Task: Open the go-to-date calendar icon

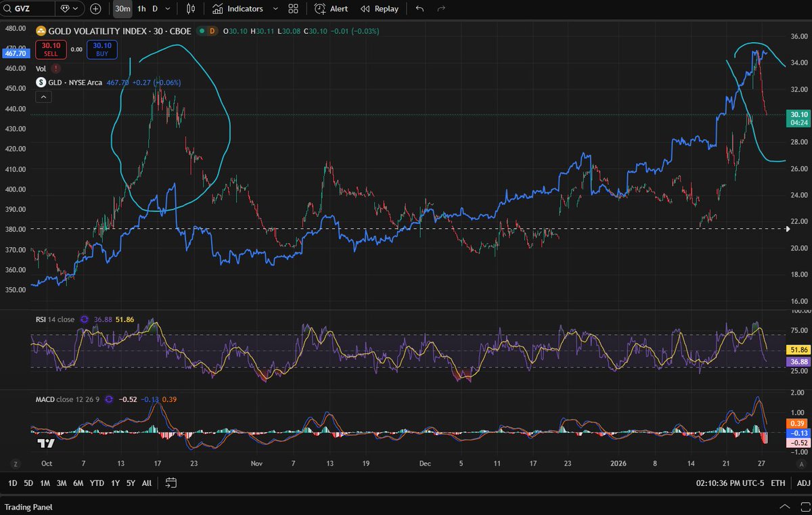Action: 171,483
